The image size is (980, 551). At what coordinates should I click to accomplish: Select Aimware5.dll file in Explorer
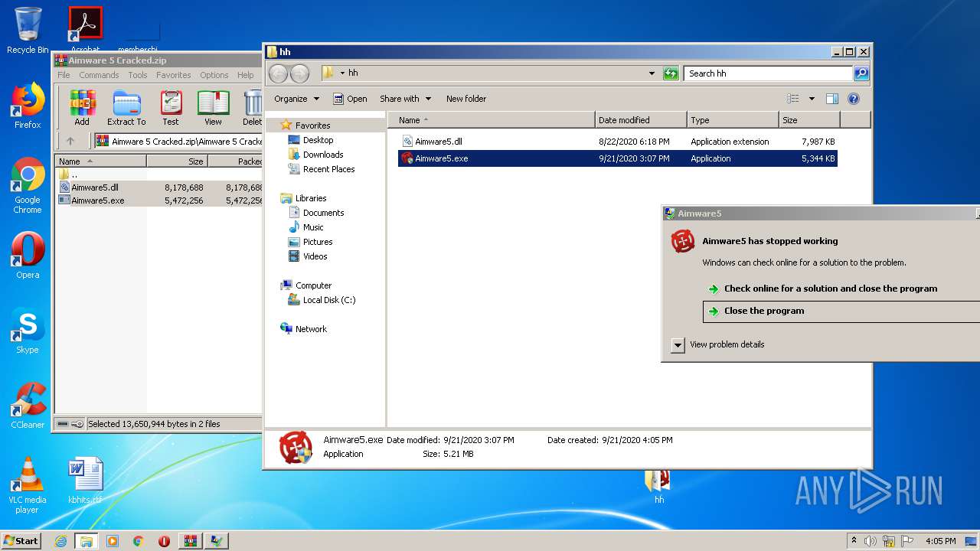[x=618, y=142]
